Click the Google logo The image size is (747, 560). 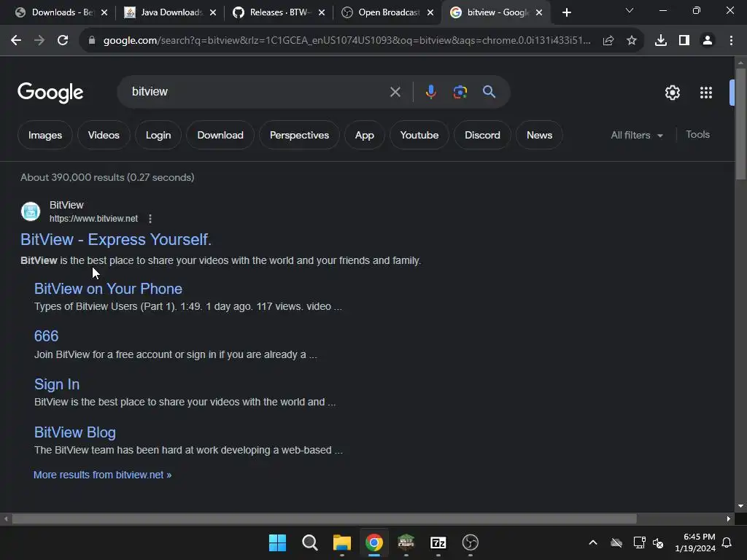point(50,93)
